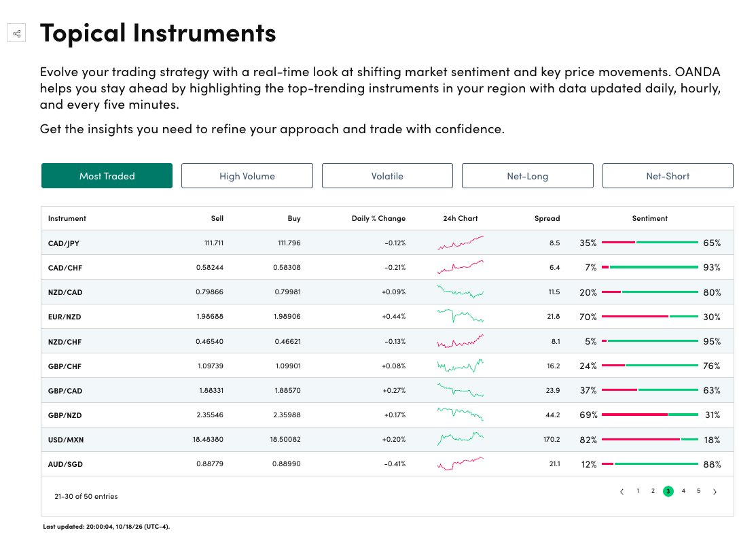Click the Instrument column header
Screen dimensions: 756x543
point(67,218)
